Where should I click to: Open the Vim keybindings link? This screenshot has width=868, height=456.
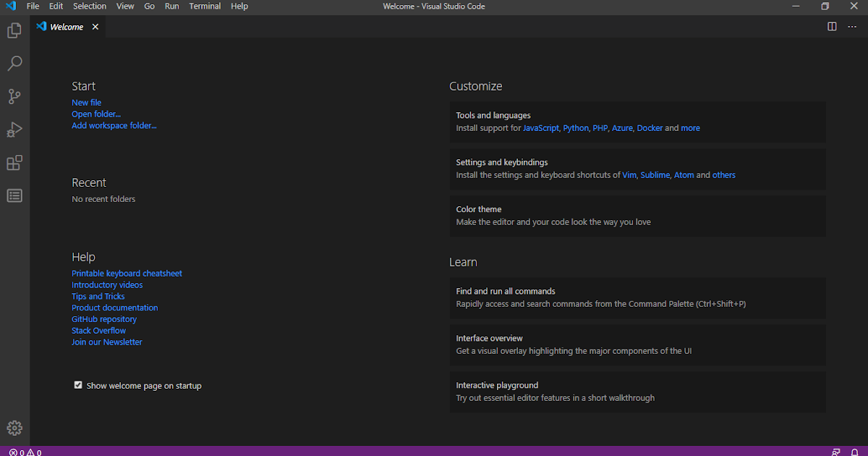pos(629,174)
